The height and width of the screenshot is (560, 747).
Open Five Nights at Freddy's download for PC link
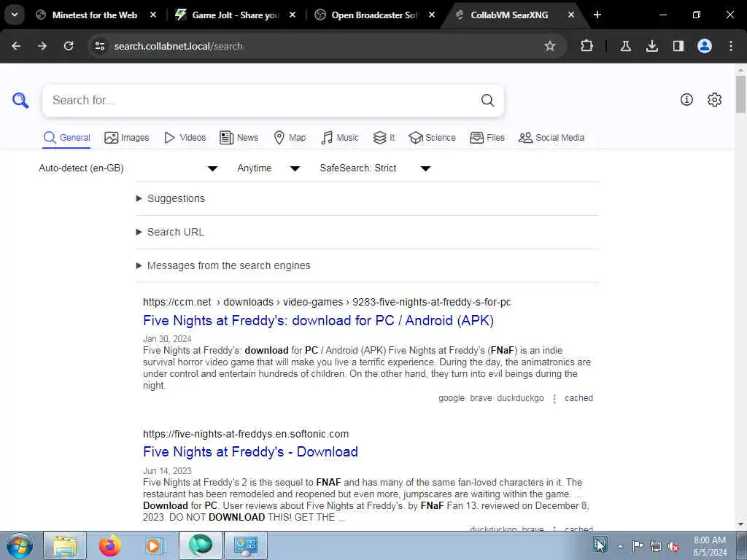(318, 321)
